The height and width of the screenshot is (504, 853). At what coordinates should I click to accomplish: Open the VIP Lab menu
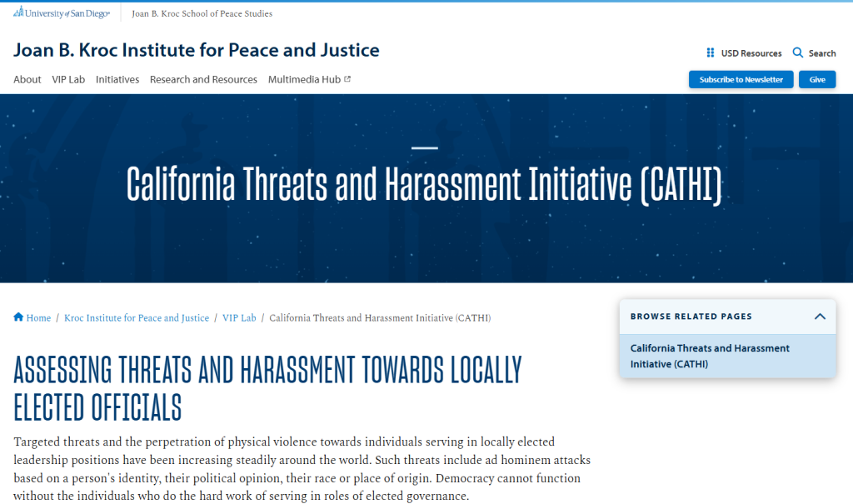(68, 80)
